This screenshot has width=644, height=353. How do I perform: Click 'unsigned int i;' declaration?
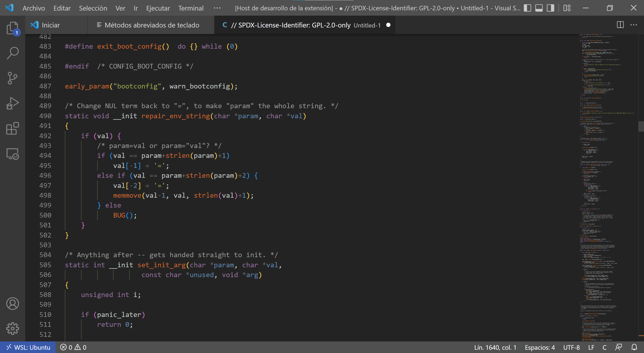point(111,295)
